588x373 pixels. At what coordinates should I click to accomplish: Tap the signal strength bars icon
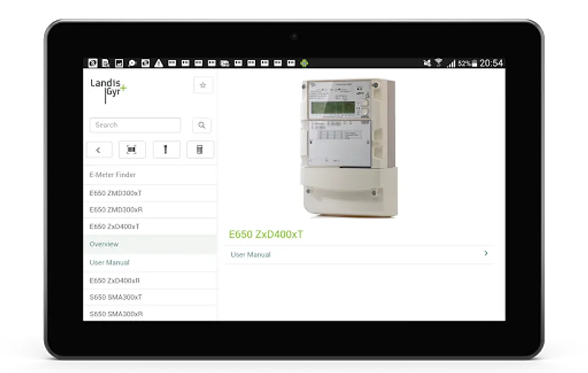click(451, 64)
